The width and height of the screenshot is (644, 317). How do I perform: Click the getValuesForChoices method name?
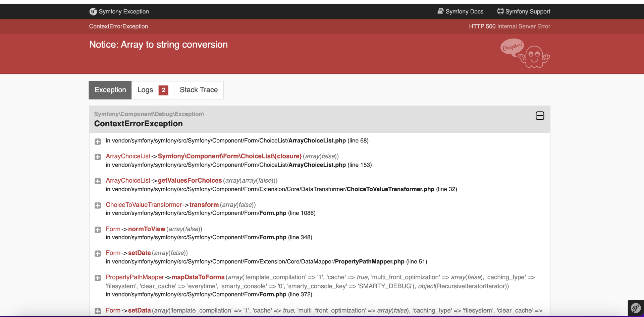190,181
